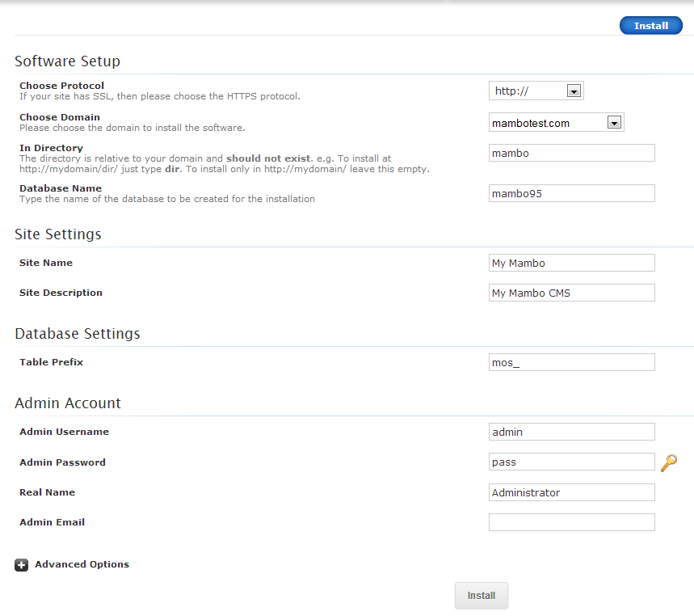Open the Choose Domain mambotest.com dropdown
Image resolution: width=694 pixels, height=616 pixels.
point(556,123)
